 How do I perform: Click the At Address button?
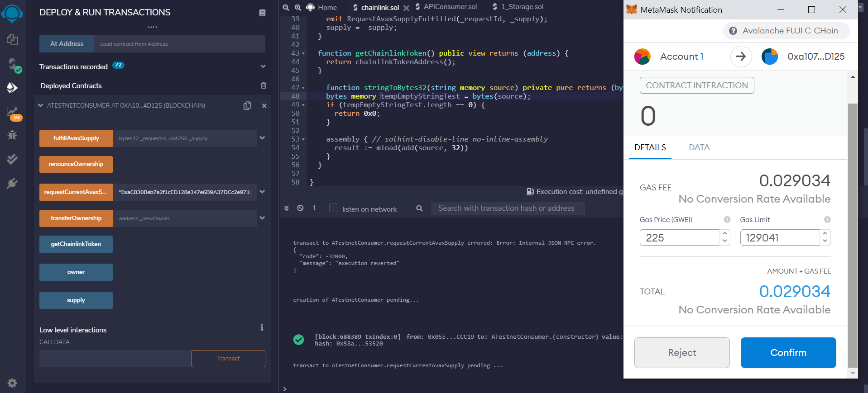pos(67,44)
